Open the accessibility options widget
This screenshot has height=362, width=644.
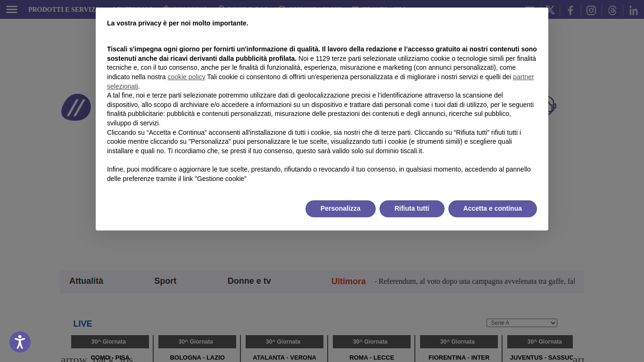pyautogui.click(x=20, y=342)
